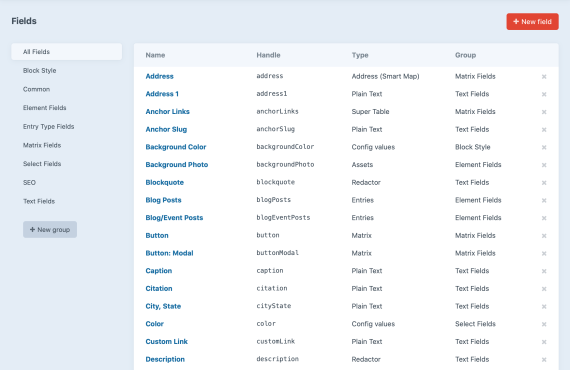
Task: Click the Address (Smart Map) type cell
Action: coord(385,76)
